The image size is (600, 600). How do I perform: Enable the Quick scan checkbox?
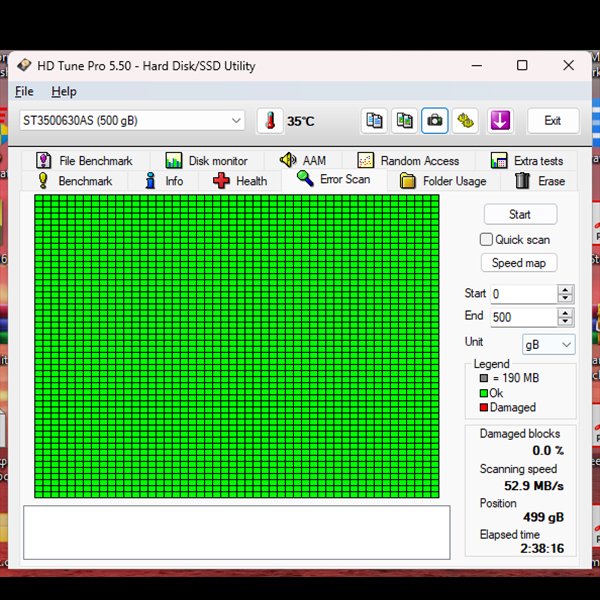pos(486,240)
